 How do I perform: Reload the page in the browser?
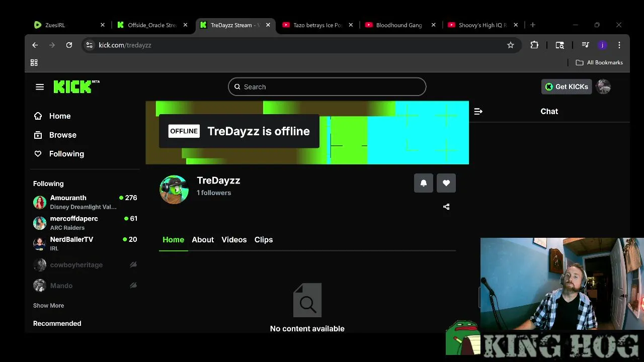pos(69,45)
